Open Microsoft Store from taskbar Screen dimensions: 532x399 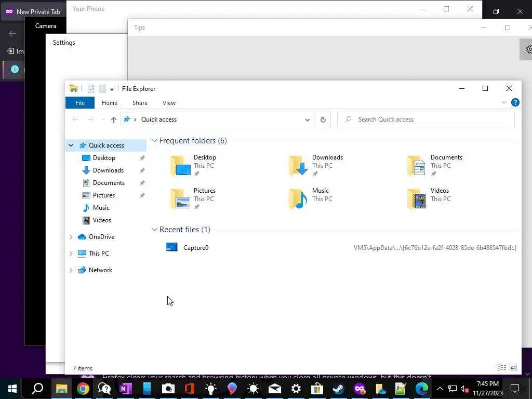pyautogui.click(x=317, y=389)
